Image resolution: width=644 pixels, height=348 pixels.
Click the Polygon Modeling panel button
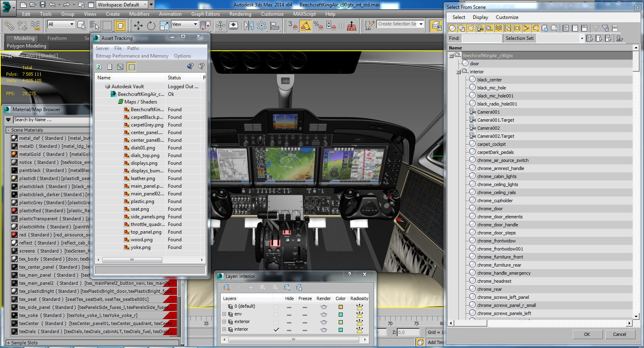27,46
